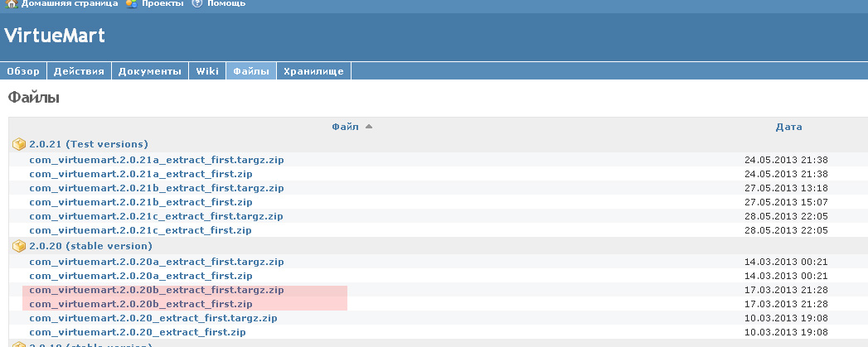Click the package icon for 2.0.21 Test versions
Image resolution: width=868 pixels, height=347 pixels.
click(x=19, y=144)
